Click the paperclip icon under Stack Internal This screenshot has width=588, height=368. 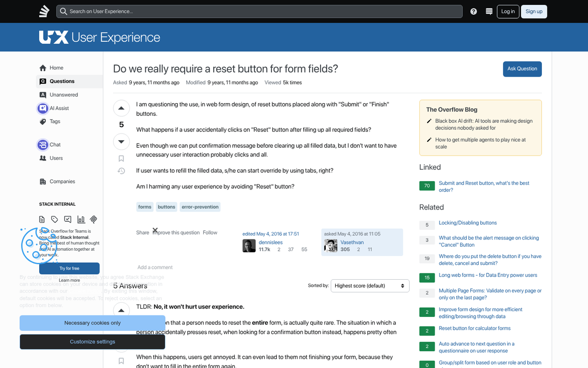[x=93, y=219]
